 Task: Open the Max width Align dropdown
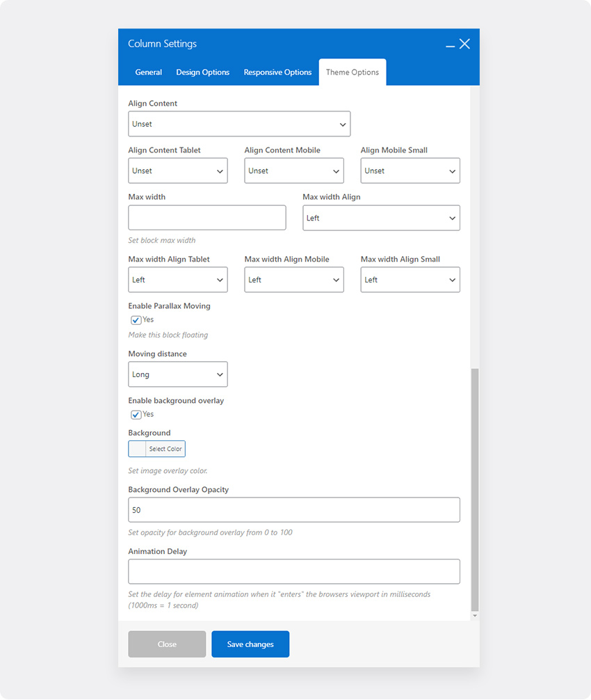[381, 218]
